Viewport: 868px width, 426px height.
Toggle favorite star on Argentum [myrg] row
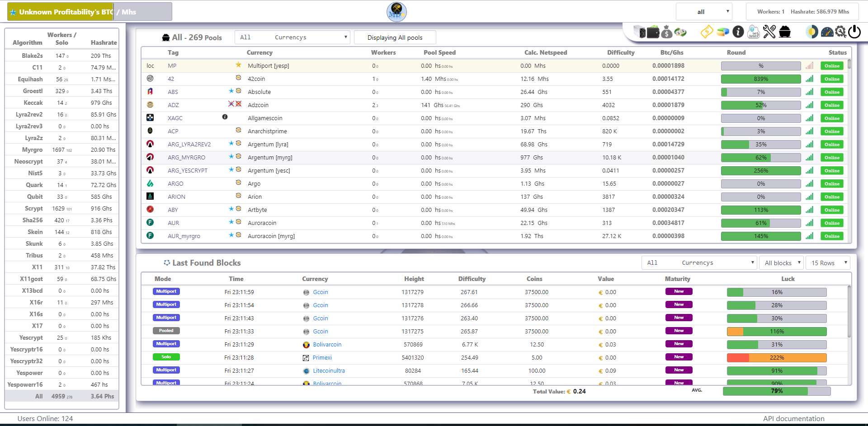click(231, 156)
